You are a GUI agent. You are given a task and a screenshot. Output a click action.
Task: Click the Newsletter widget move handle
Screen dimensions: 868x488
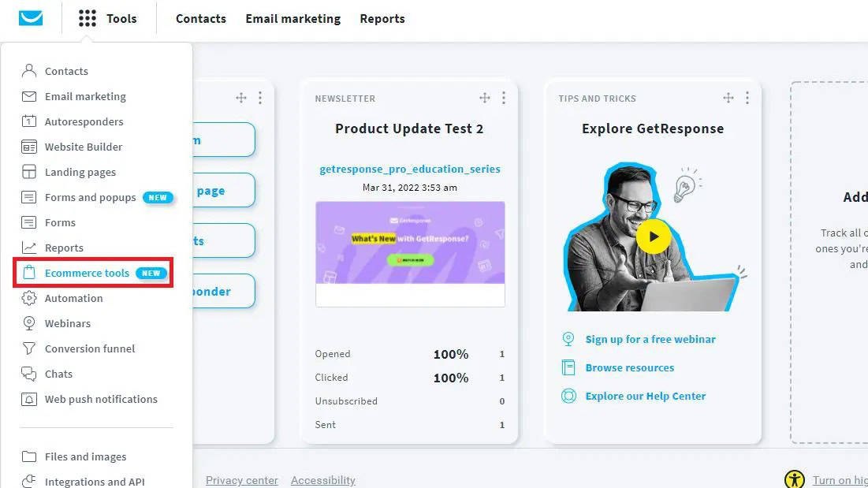coord(485,98)
